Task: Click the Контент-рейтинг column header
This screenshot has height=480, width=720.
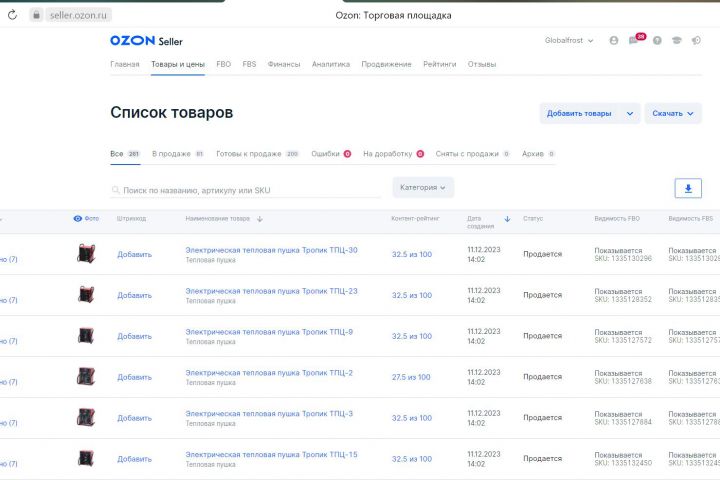Action: point(415,219)
